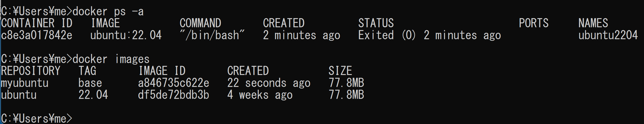Click the myubuntu repository entry
This screenshot has width=644, height=124.
click(x=25, y=83)
